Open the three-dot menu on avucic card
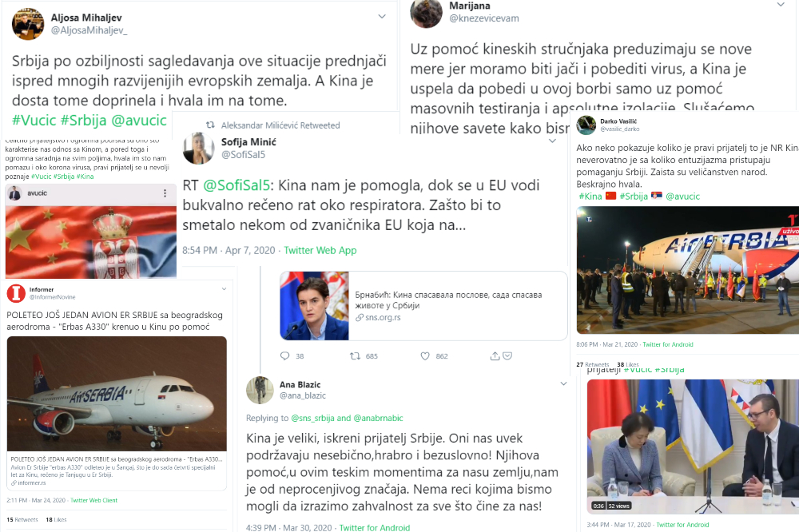Image resolution: width=799 pixels, height=532 pixels. click(165, 193)
